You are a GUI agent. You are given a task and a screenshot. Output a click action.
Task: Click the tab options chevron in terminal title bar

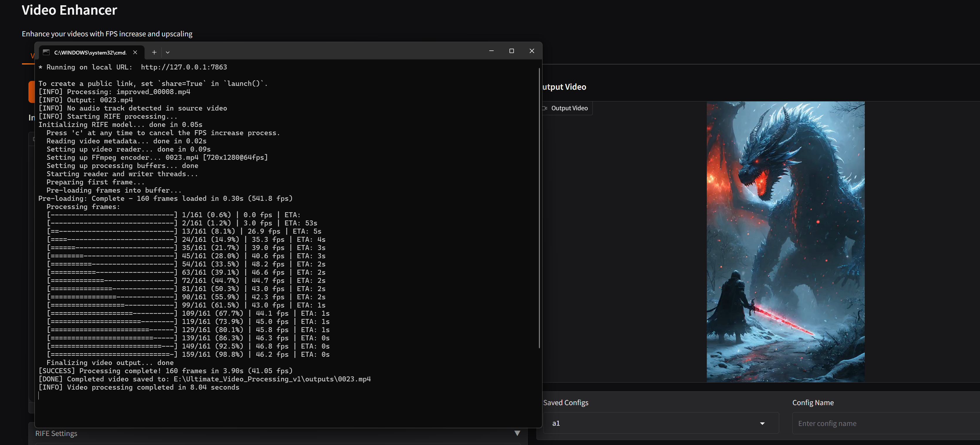point(168,52)
